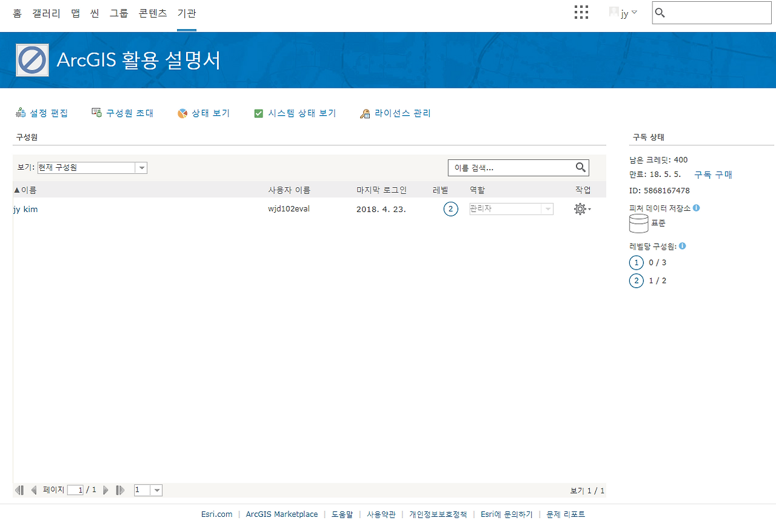The width and height of the screenshot is (776, 532).
Task: Click the 구성원 초대 link
Action: click(x=130, y=113)
